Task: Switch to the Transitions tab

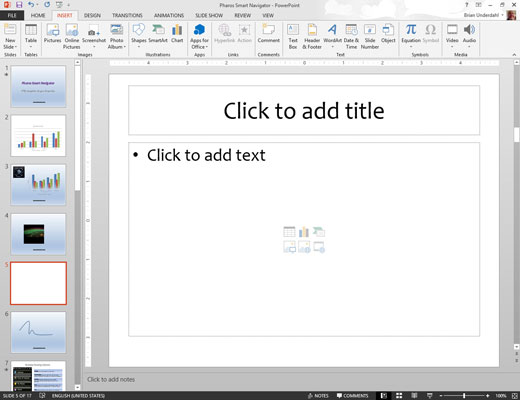Action: [x=127, y=15]
